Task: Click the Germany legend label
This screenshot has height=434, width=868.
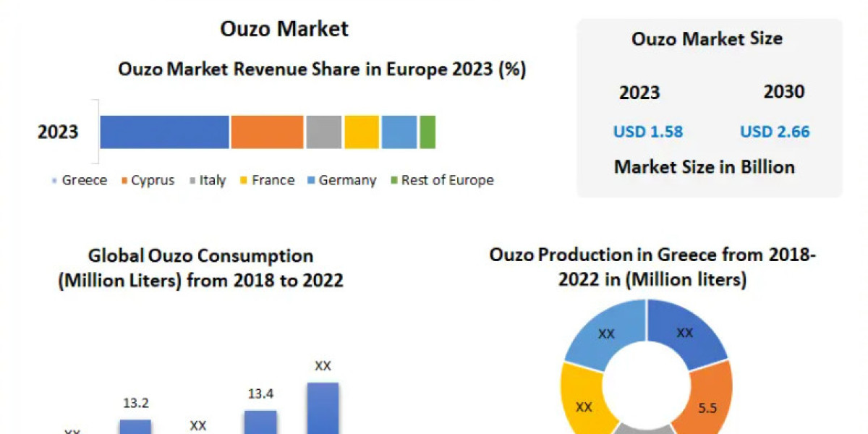Action: coord(347,180)
